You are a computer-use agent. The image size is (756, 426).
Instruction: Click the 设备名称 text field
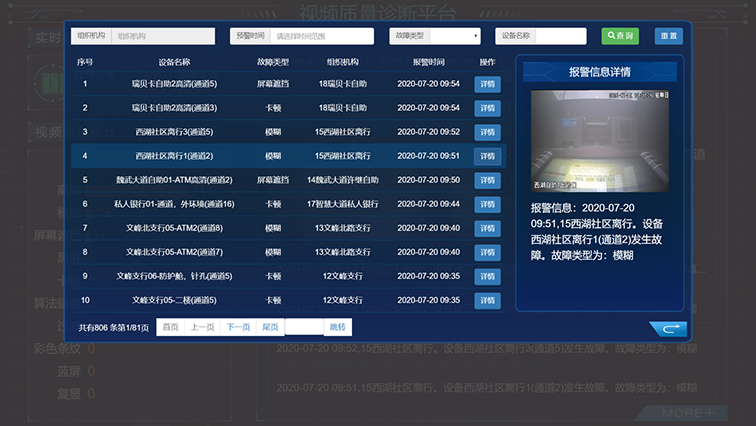tap(561, 36)
